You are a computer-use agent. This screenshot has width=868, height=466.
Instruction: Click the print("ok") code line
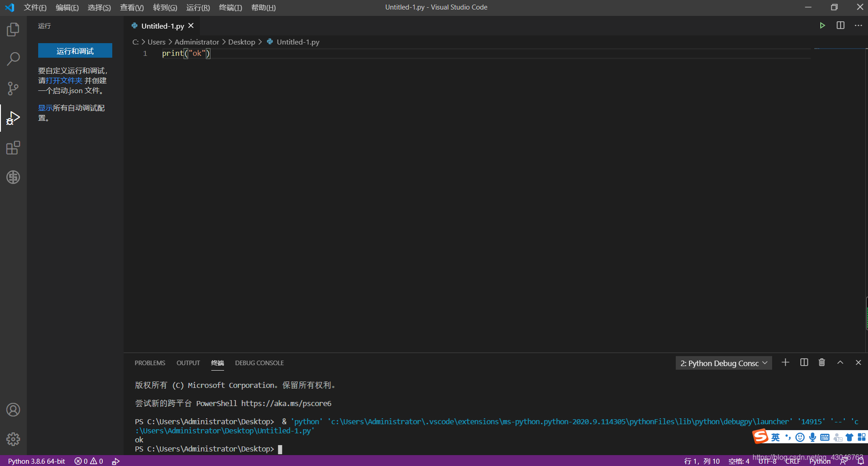point(186,53)
